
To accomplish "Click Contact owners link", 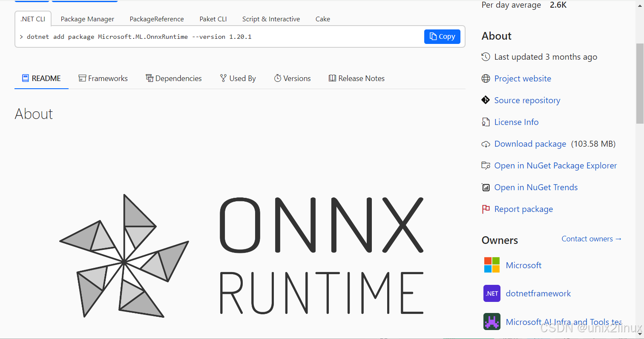I will pos(592,239).
